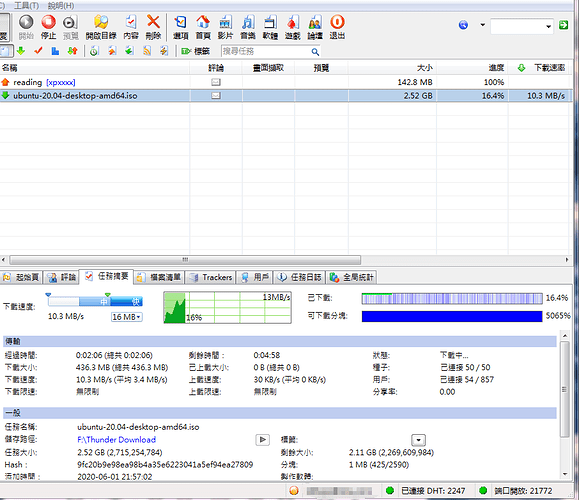Screen dimensions: 579x500
Task: Open Music (音樂) toolbar icon
Action: (248, 27)
